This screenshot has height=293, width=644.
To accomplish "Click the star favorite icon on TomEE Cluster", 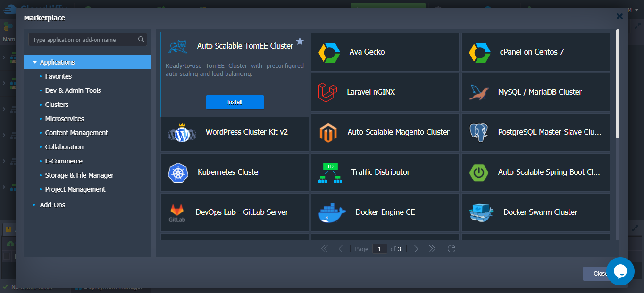I will tap(300, 41).
